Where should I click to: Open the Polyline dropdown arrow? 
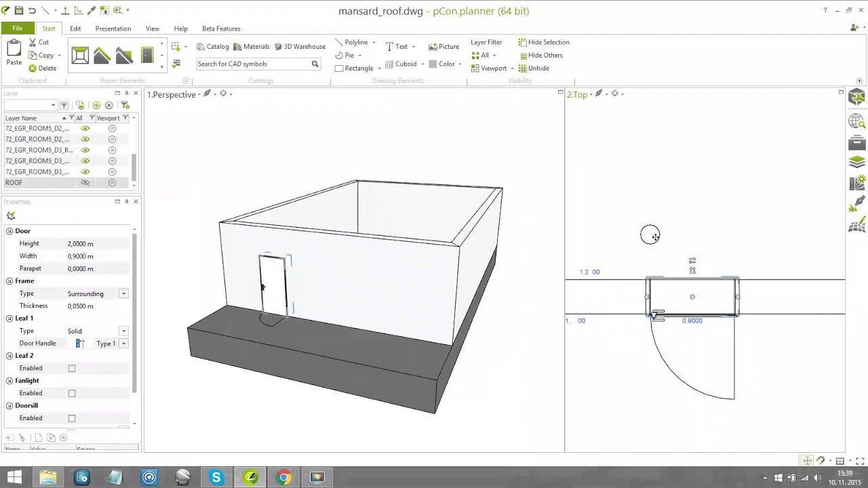(x=374, y=43)
